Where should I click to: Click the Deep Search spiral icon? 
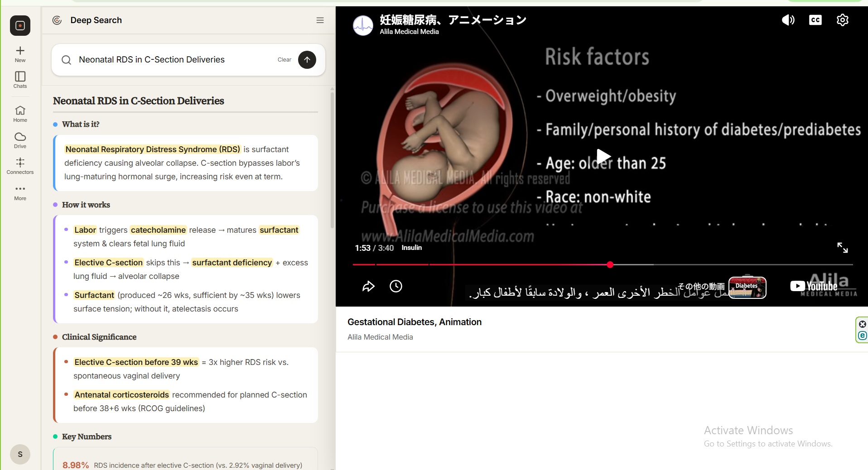[x=57, y=20]
